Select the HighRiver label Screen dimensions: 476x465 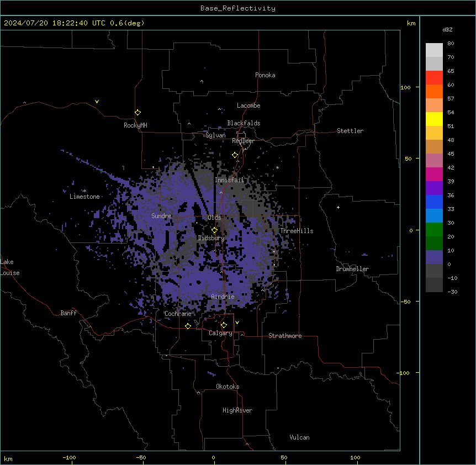(x=237, y=410)
